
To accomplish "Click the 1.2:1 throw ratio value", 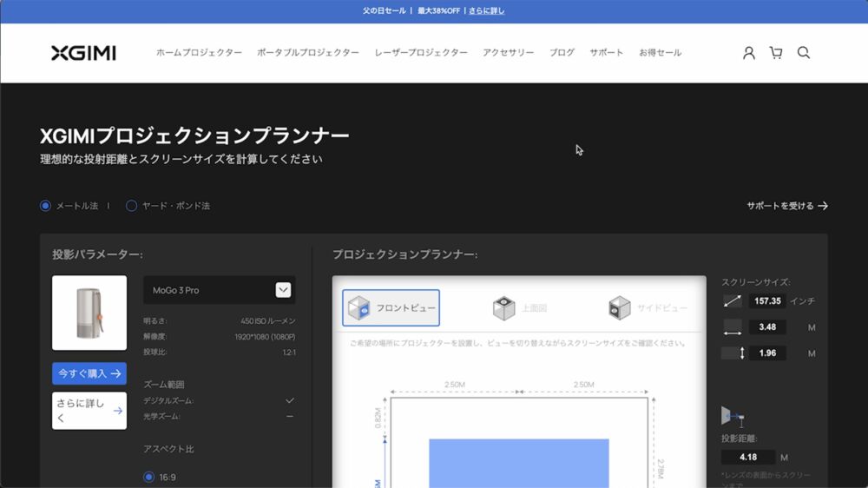I will coord(289,353).
